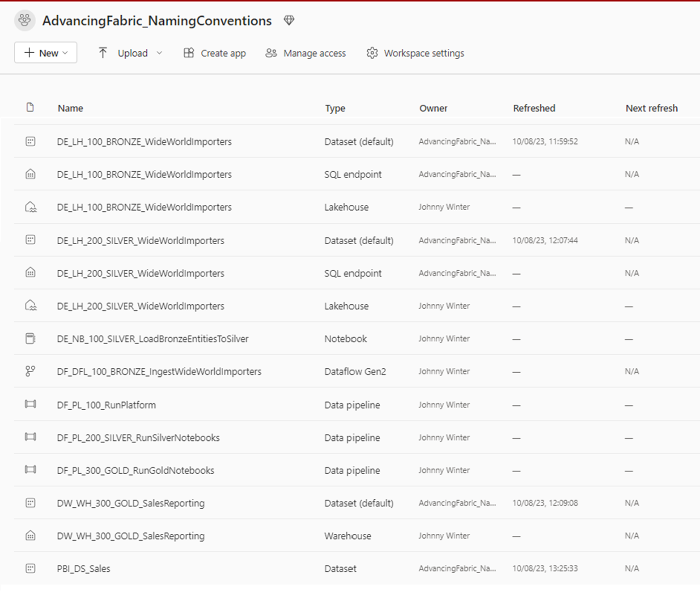Click the Notebook icon beside DE_NB_100_SILVER_LoadBronzeEntitiesToSilver
Image resolution: width=700 pixels, height=591 pixels.
pyautogui.click(x=30, y=338)
